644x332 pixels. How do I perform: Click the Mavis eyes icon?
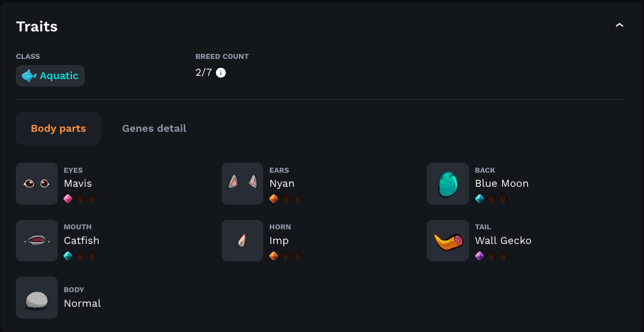click(36, 183)
